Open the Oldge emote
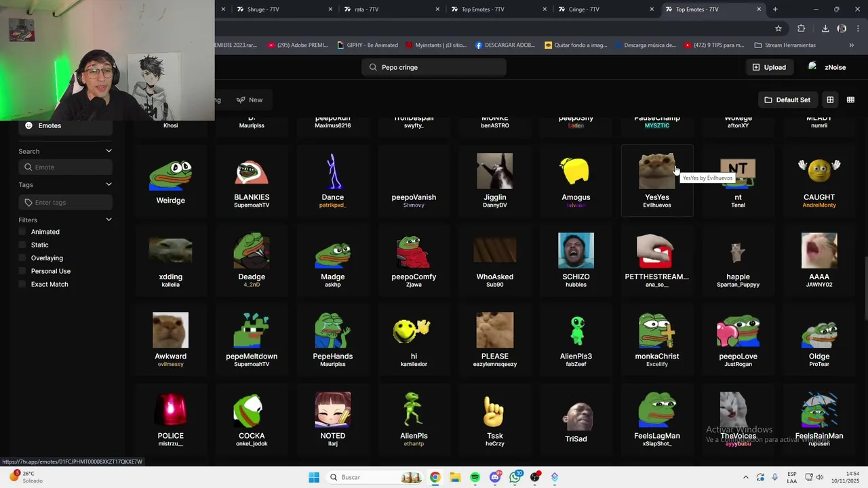 click(x=819, y=339)
